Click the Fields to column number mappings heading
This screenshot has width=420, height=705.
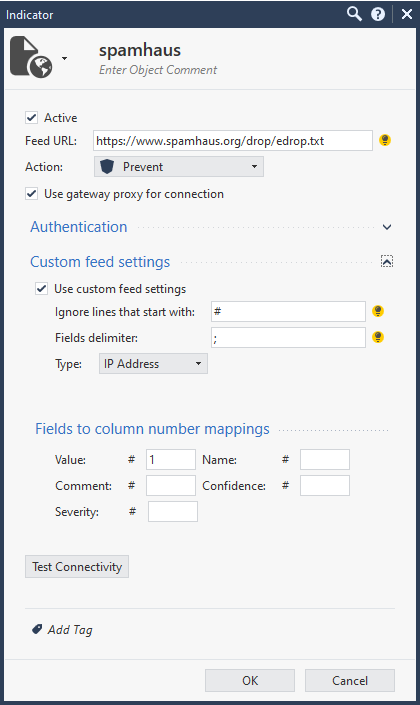[x=152, y=429]
